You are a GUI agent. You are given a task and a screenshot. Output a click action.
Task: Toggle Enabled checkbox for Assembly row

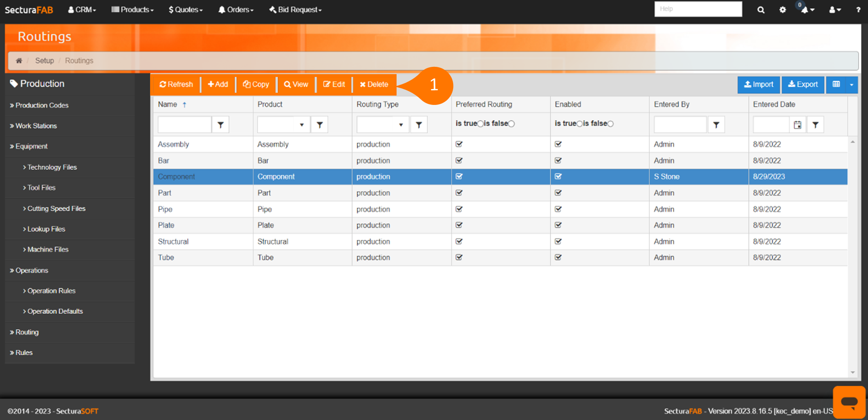pos(558,144)
